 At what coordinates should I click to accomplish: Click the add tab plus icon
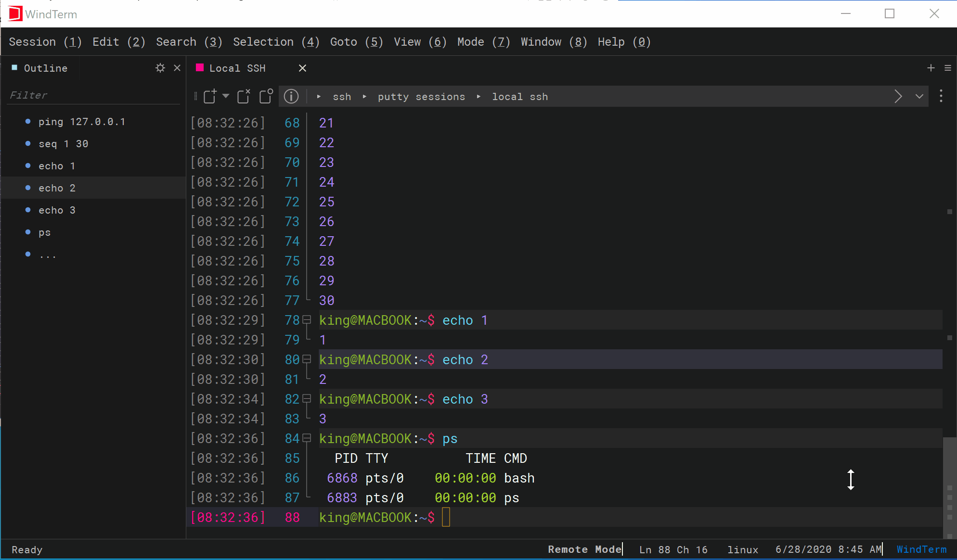[931, 68]
